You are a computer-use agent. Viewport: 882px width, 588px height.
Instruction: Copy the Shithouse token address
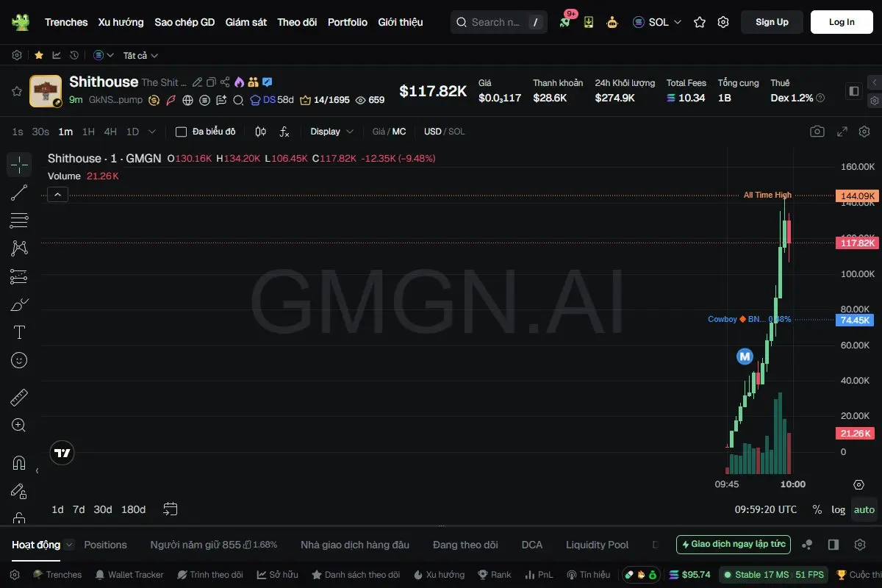pyautogui.click(x=211, y=82)
